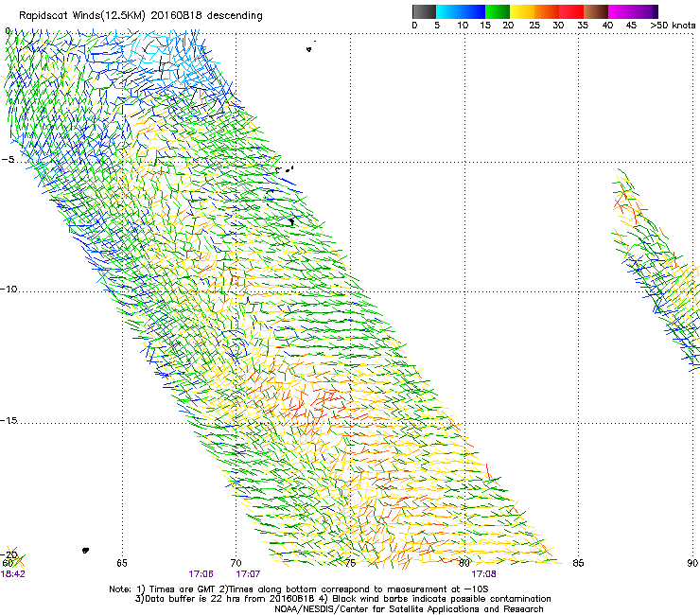The image size is (700, 615).
Task: Click the red 30-35 knots legend band
Action: point(571,11)
